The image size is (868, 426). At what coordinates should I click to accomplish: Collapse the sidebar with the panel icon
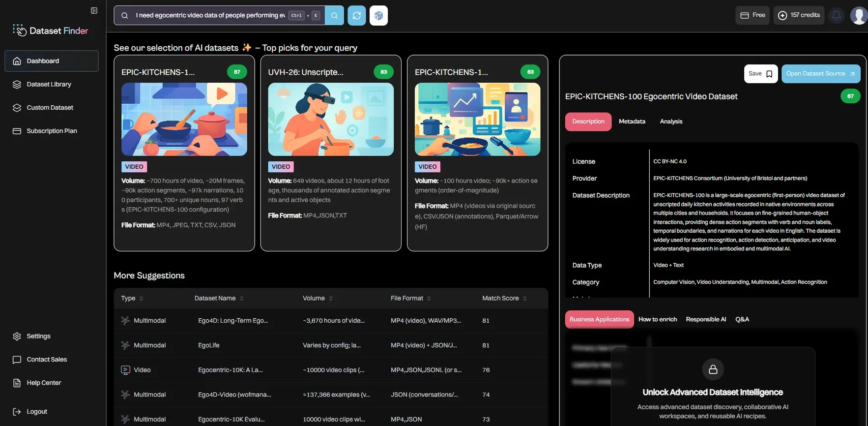point(94,10)
